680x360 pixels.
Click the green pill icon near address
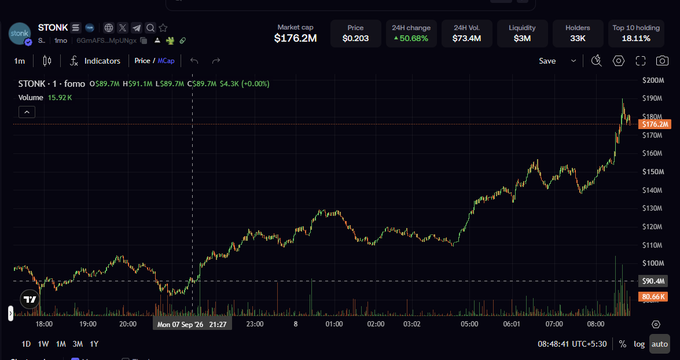(183, 40)
